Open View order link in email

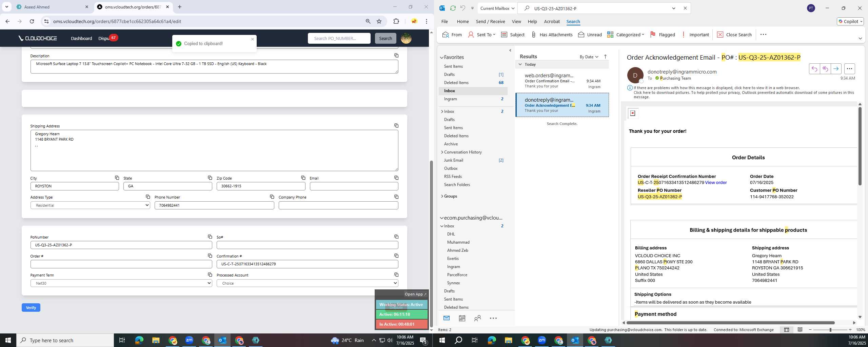(x=716, y=182)
